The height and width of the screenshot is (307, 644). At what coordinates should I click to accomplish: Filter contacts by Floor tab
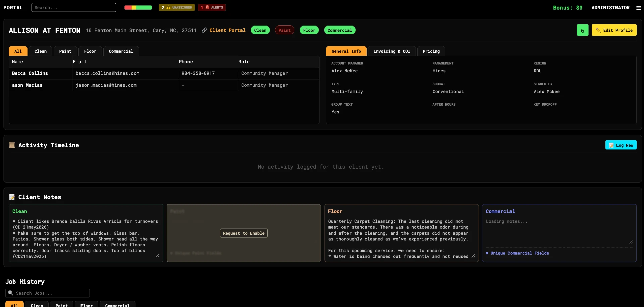(90, 51)
